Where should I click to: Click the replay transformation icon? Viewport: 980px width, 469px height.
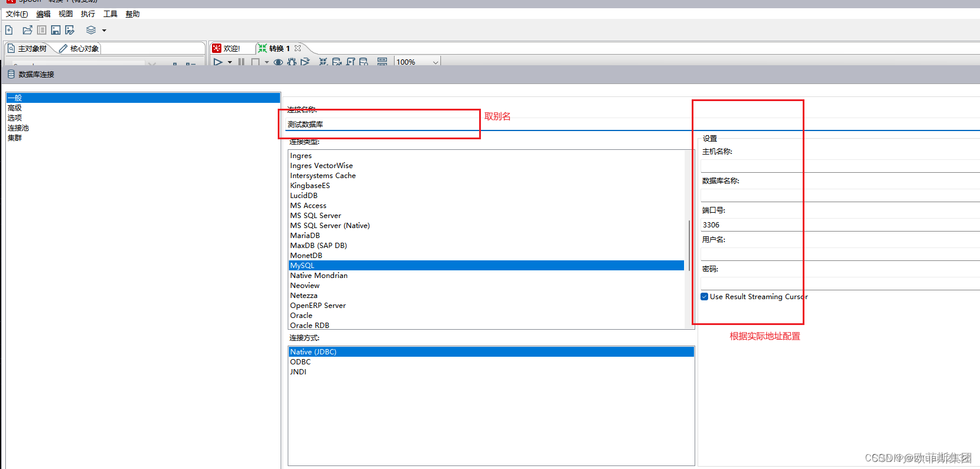click(305, 62)
